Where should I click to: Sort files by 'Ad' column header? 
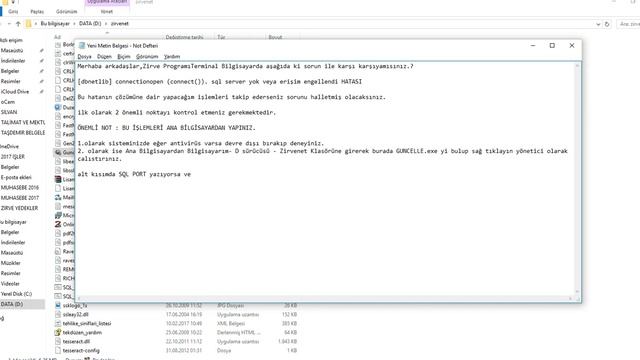[57, 37]
